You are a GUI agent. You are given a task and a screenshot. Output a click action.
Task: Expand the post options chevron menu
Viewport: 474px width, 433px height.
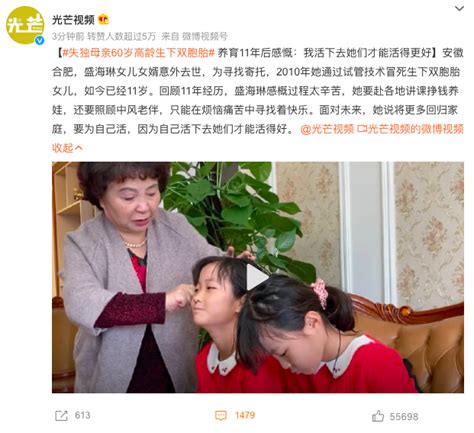coord(459,8)
